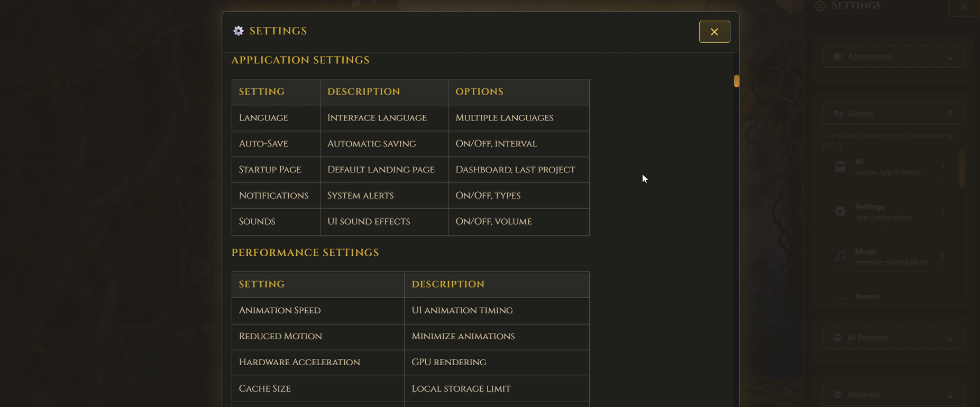Click the gear icon in the Settings modal header
This screenshot has width=980, height=407.
[x=239, y=31]
